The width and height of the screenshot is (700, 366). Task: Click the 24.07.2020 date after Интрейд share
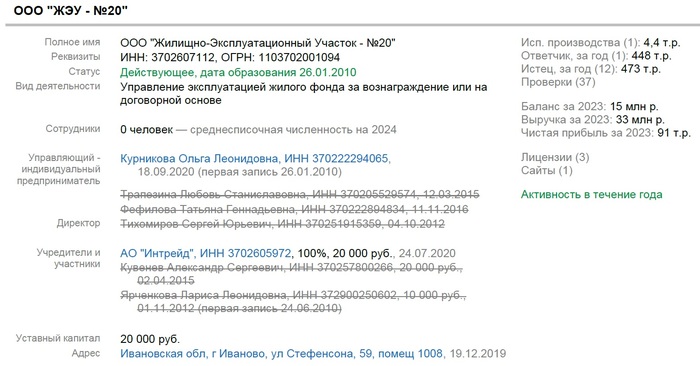[427, 253]
